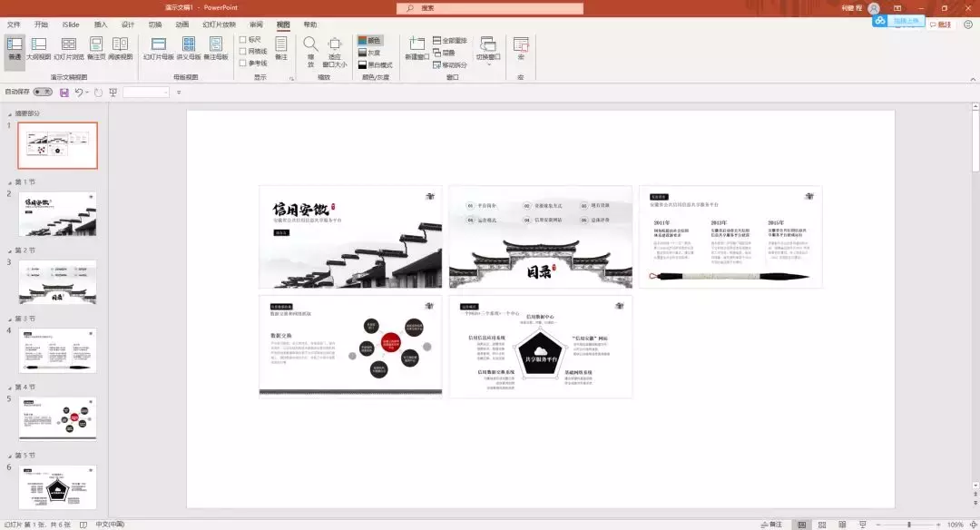The width and height of the screenshot is (980, 530).
Task: Click Move Split (移动拆分)
Action: [450, 64]
